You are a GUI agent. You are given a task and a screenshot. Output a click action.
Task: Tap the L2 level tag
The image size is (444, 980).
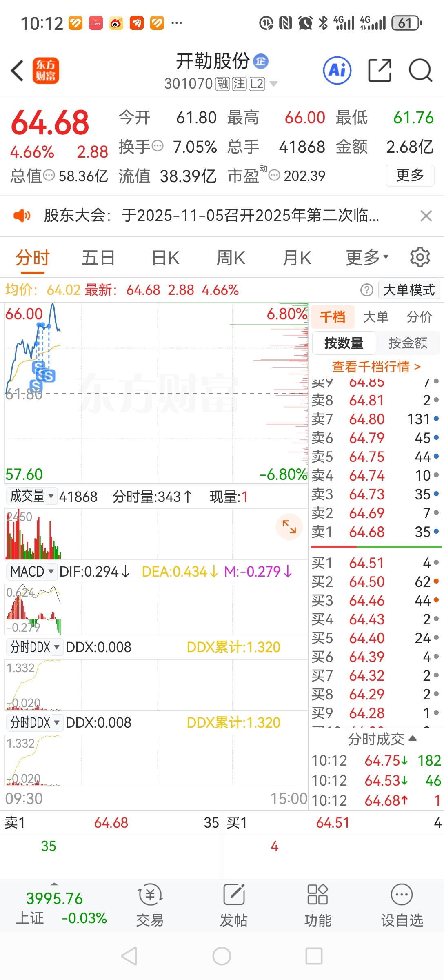(x=257, y=84)
